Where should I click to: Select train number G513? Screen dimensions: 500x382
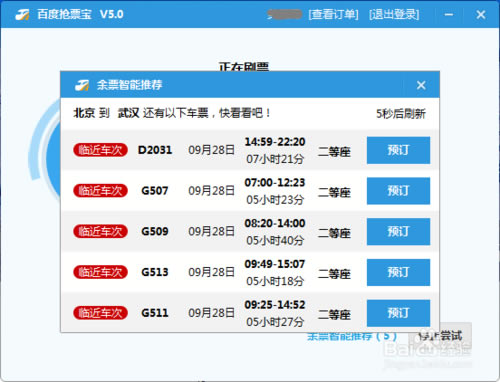tap(155, 272)
